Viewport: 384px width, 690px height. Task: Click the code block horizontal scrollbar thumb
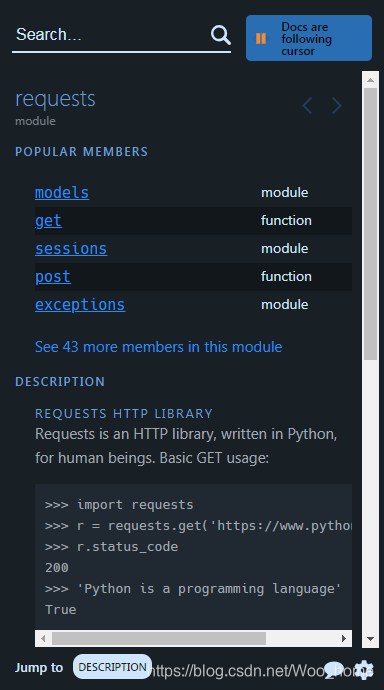point(159,638)
